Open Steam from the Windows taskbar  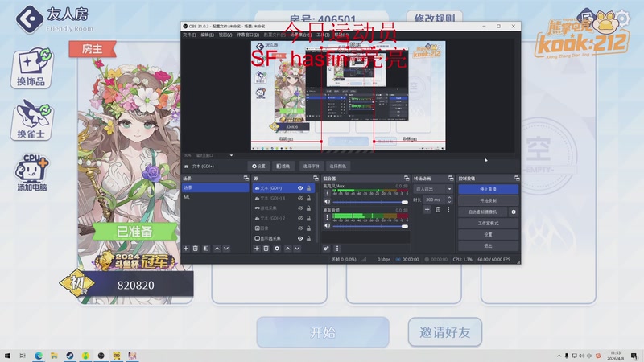pyautogui.click(x=69, y=356)
